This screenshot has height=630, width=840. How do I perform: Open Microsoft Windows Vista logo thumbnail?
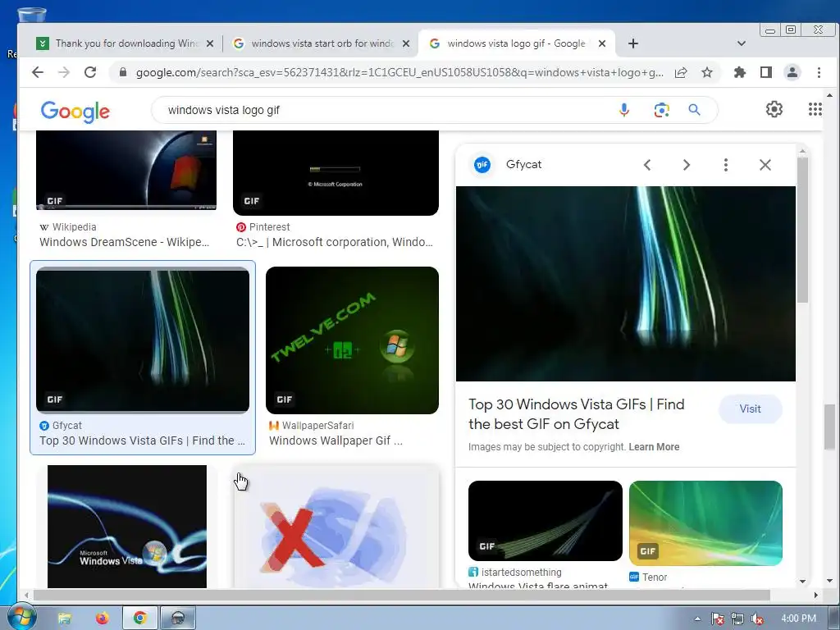tap(127, 527)
